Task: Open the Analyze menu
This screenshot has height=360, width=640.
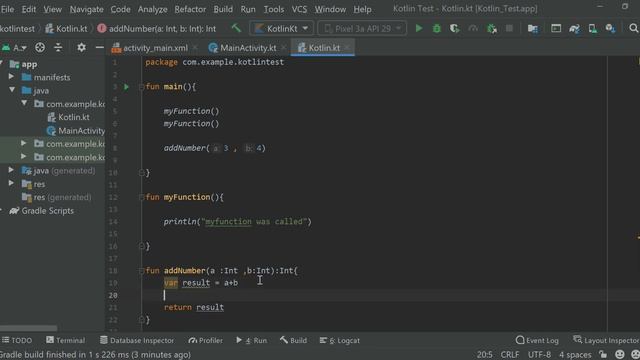Action: [x=152, y=9]
